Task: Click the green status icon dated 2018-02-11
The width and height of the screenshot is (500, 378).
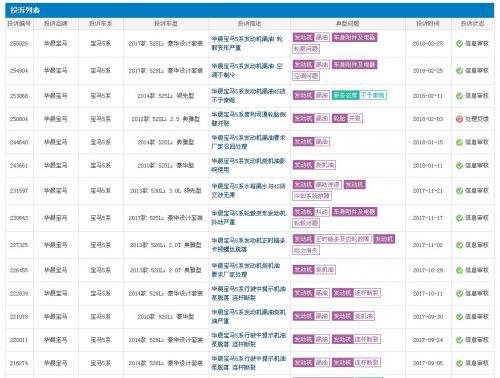Action: (459, 96)
